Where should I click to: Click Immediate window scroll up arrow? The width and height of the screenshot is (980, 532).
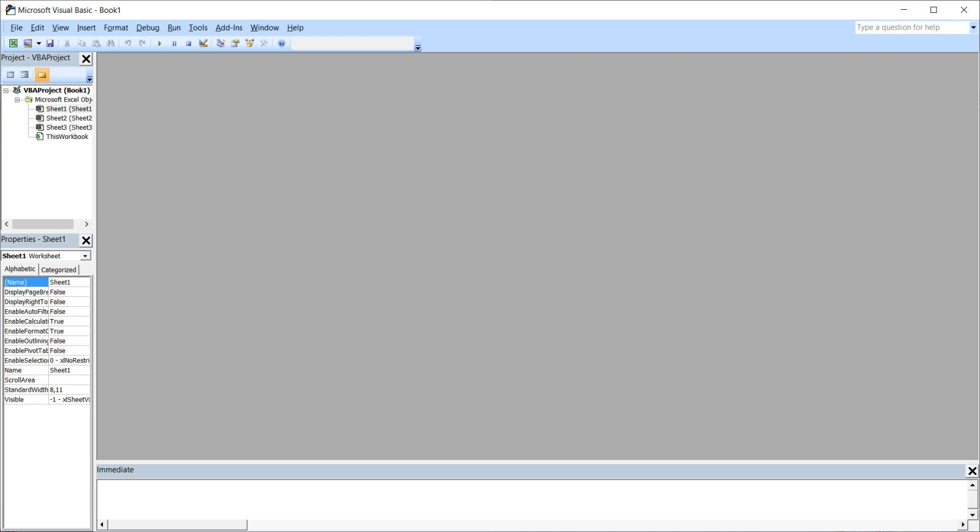[972, 485]
